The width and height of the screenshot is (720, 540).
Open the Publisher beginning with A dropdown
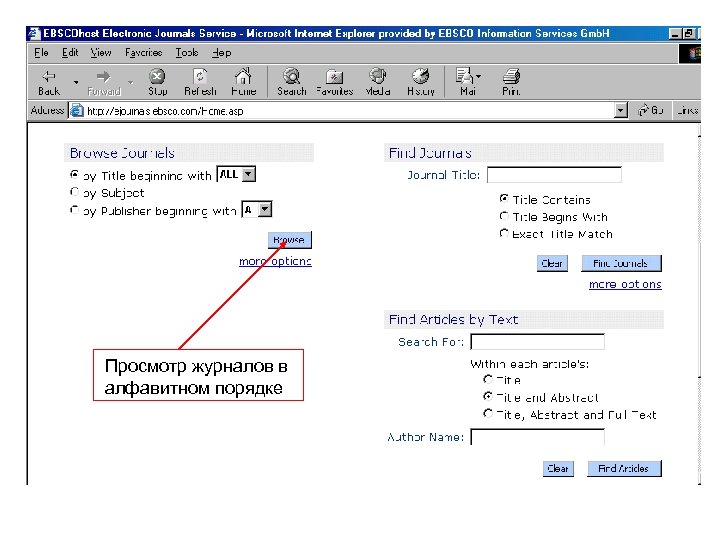tap(265, 210)
